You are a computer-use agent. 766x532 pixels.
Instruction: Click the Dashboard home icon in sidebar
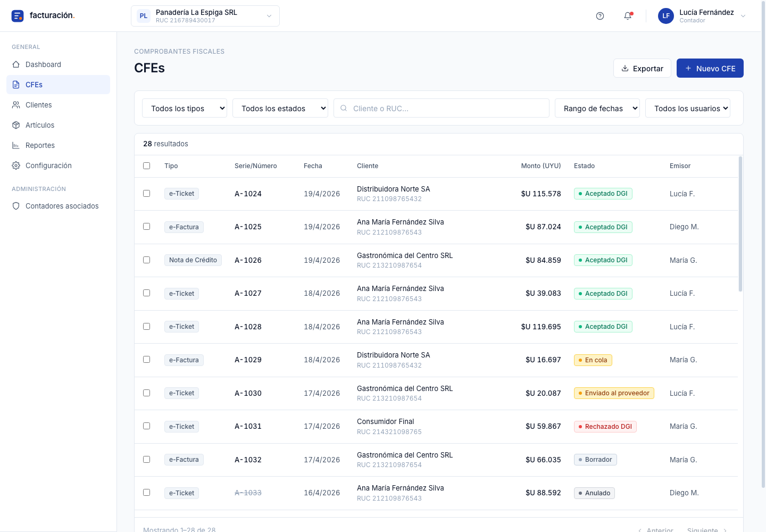[x=16, y=64]
